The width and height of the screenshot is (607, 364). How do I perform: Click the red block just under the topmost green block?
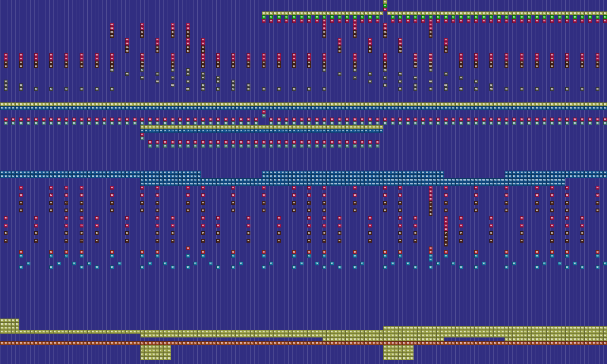[385, 9]
